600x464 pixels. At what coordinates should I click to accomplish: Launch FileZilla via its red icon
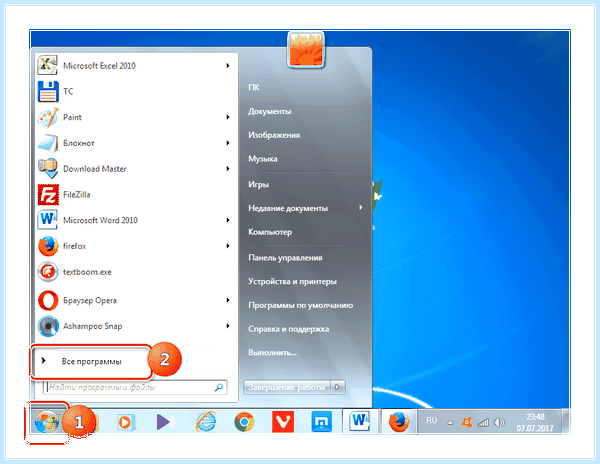pyautogui.click(x=48, y=194)
